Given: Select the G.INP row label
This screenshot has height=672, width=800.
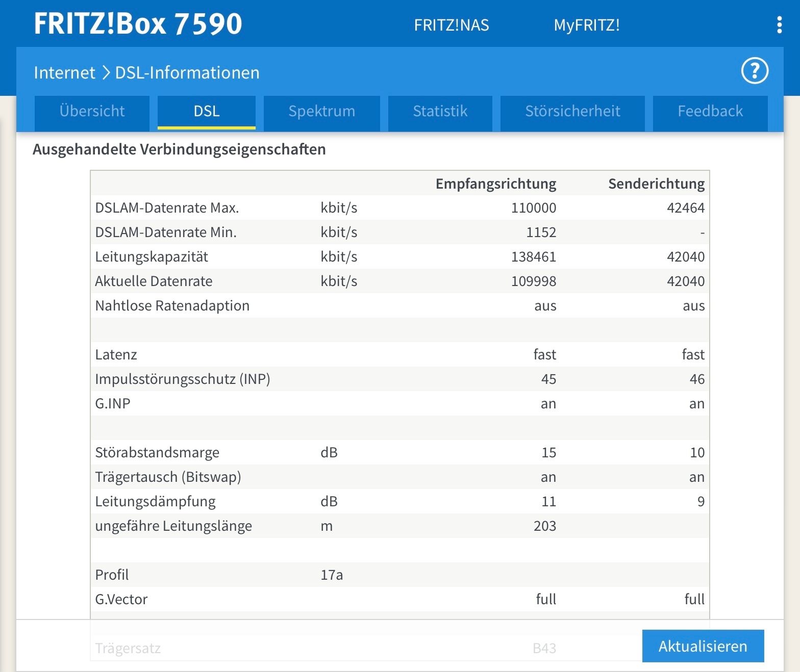Looking at the screenshot, I should click(113, 404).
